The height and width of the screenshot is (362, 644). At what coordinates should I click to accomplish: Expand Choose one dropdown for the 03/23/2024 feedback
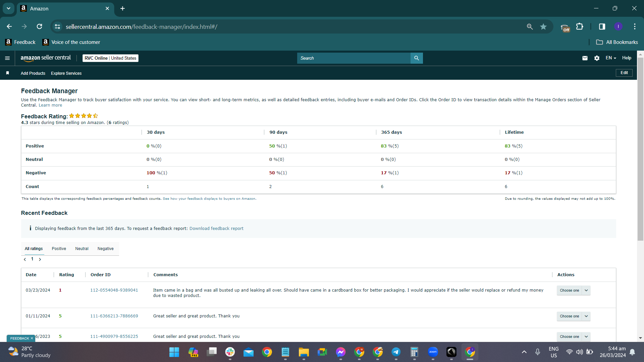click(574, 290)
